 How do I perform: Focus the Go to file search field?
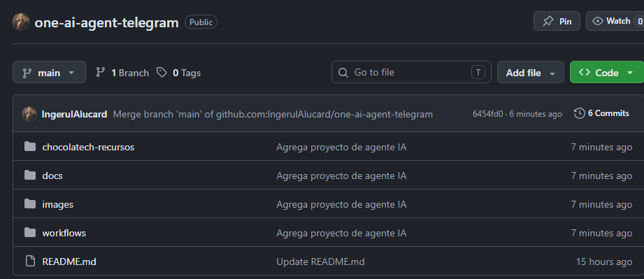(x=411, y=72)
